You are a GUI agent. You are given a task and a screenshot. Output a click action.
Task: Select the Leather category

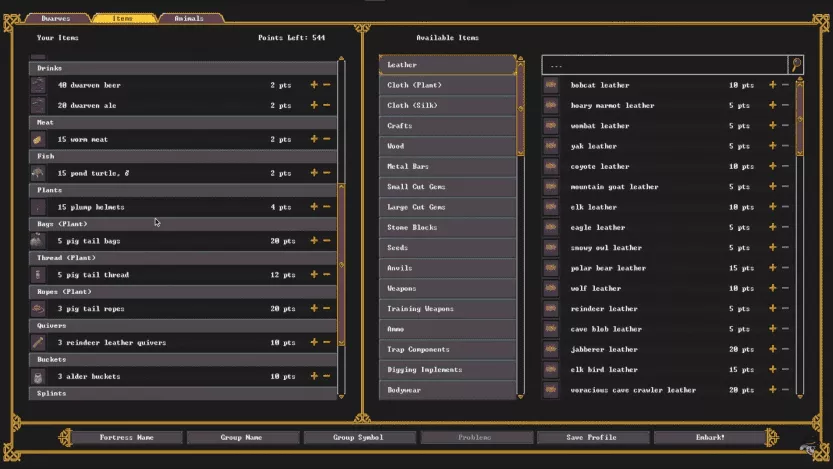pyautogui.click(x=447, y=65)
